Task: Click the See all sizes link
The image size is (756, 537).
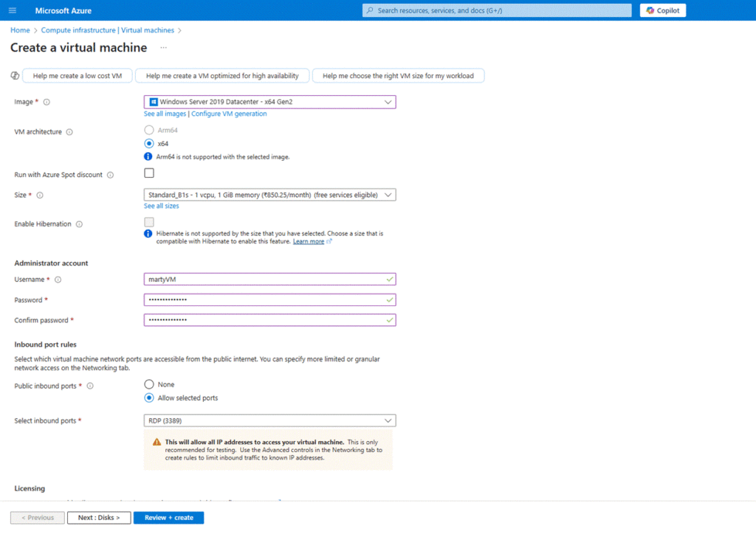Action: (161, 207)
